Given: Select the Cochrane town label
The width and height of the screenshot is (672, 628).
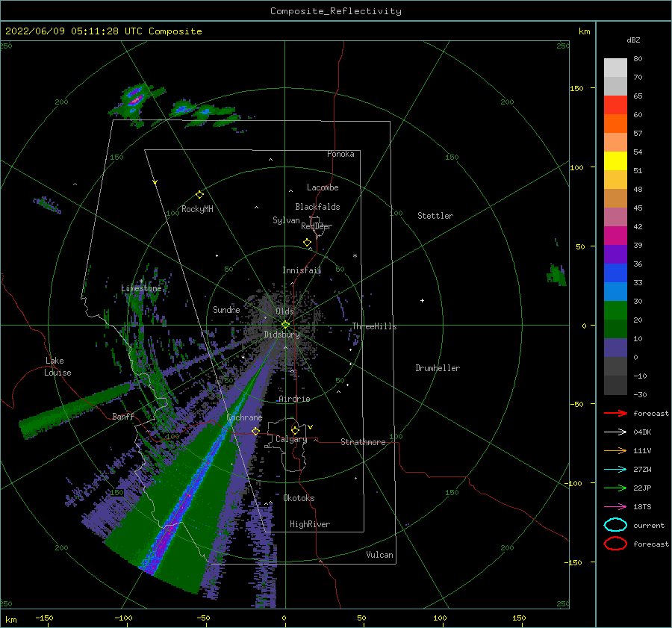Looking at the screenshot, I should pos(244,417).
